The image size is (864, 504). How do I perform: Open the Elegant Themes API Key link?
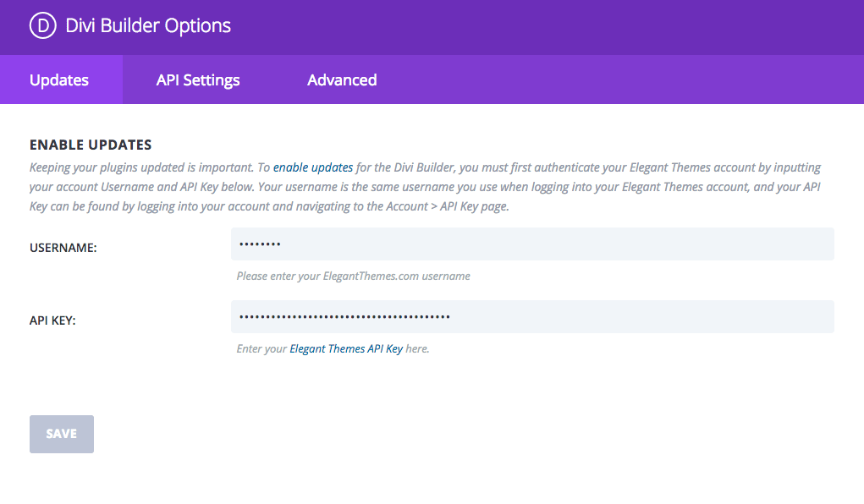tap(346, 348)
